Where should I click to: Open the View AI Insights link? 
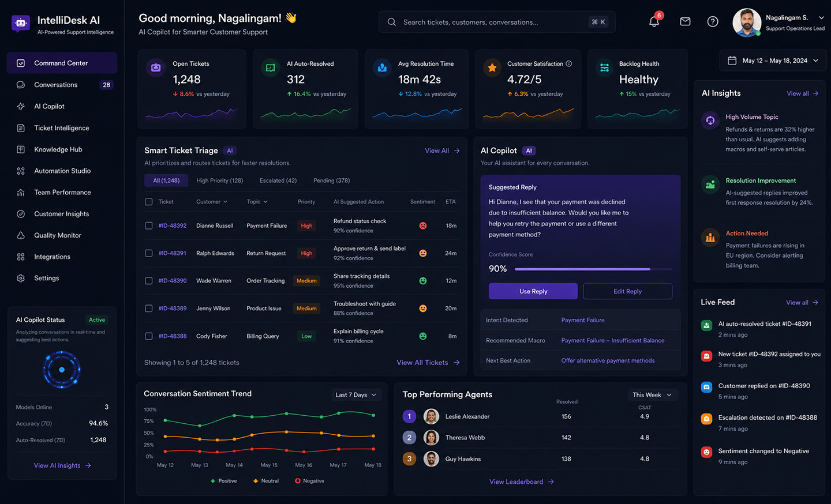point(62,465)
